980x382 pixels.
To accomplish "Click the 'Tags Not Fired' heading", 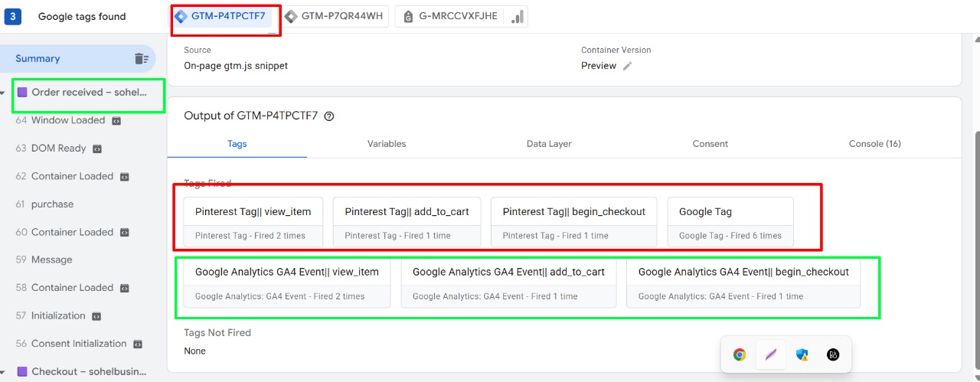I will [217, 333].
